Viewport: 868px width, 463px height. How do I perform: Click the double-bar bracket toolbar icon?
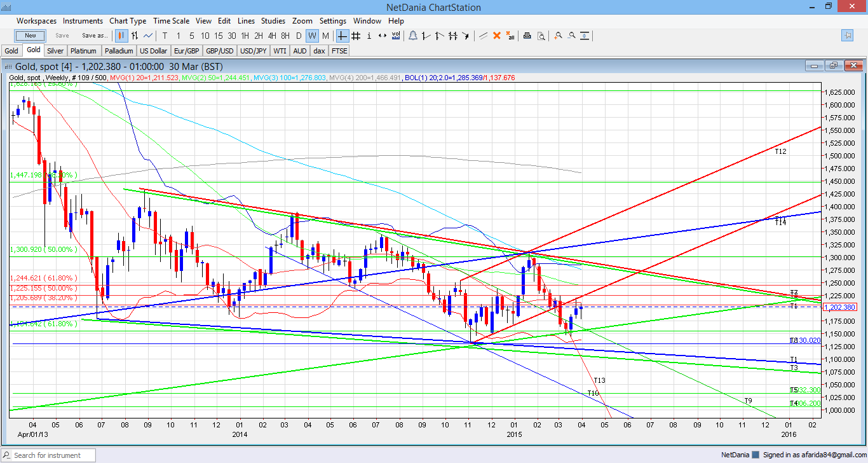coord(454,36)
